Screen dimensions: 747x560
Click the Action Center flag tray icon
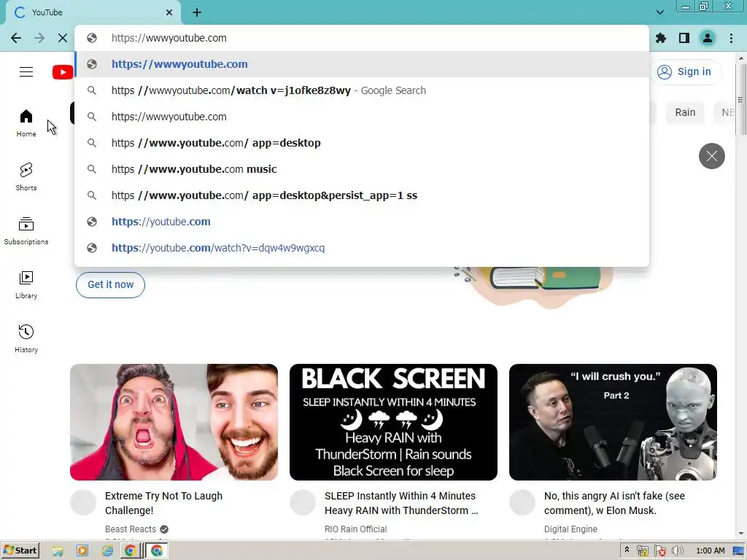tap(659, 551)
